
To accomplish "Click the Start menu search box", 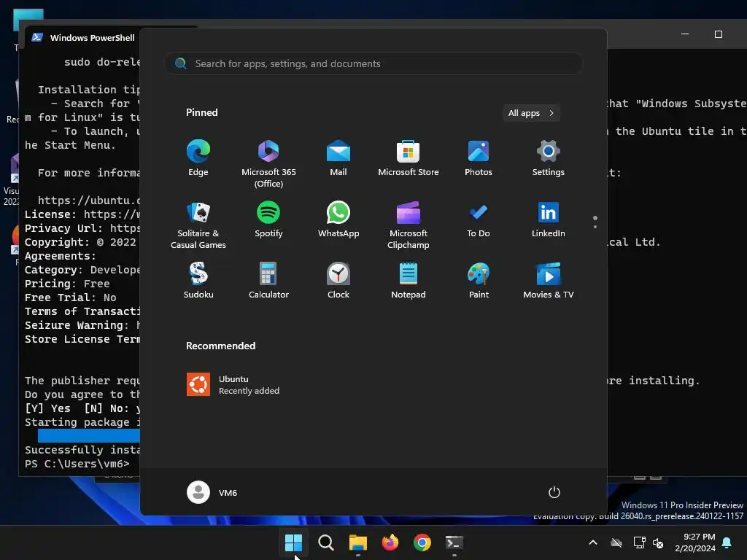I will (373, 63).
